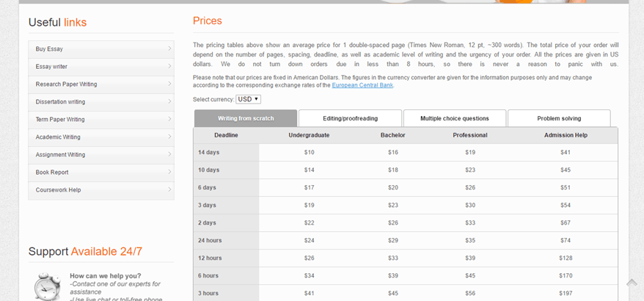
Task: Click the alarm clock support icon
Action: click(x=47, y=286)
